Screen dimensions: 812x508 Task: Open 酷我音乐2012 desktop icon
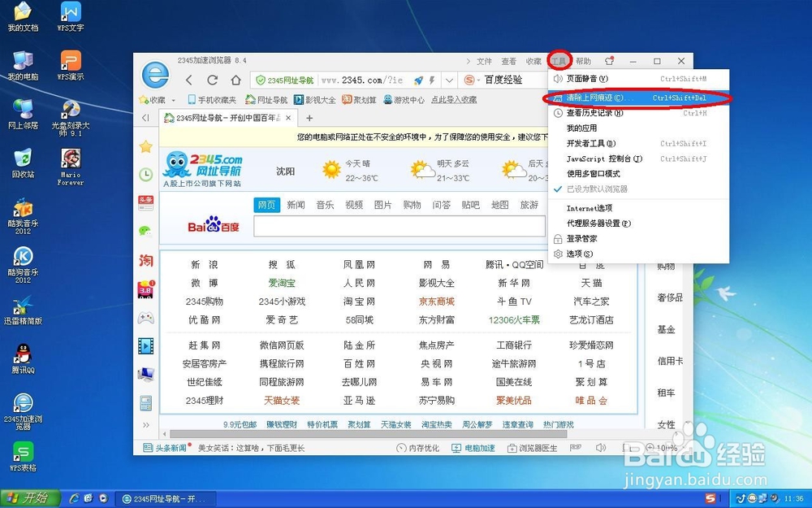click(x=23, y=216)
